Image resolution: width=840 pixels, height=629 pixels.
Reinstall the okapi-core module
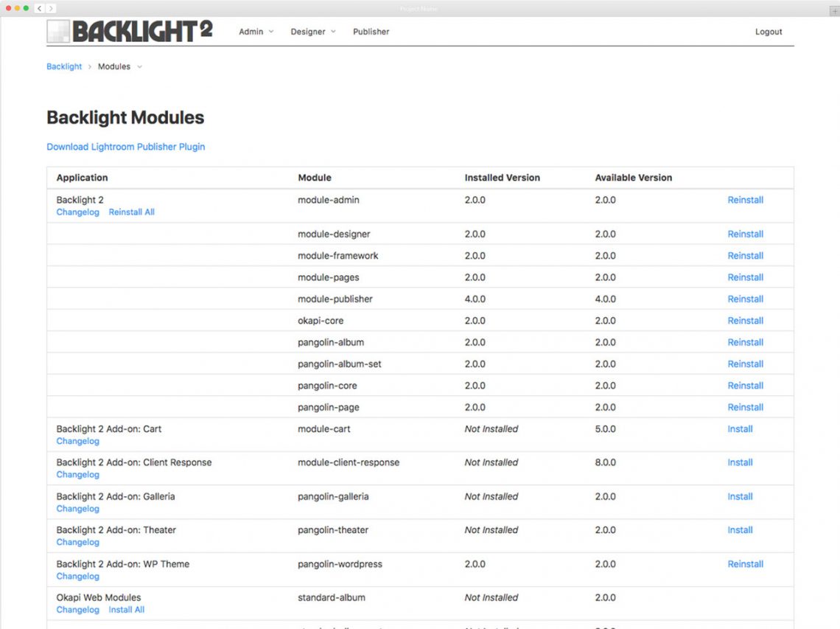click(x=745, y=321)
